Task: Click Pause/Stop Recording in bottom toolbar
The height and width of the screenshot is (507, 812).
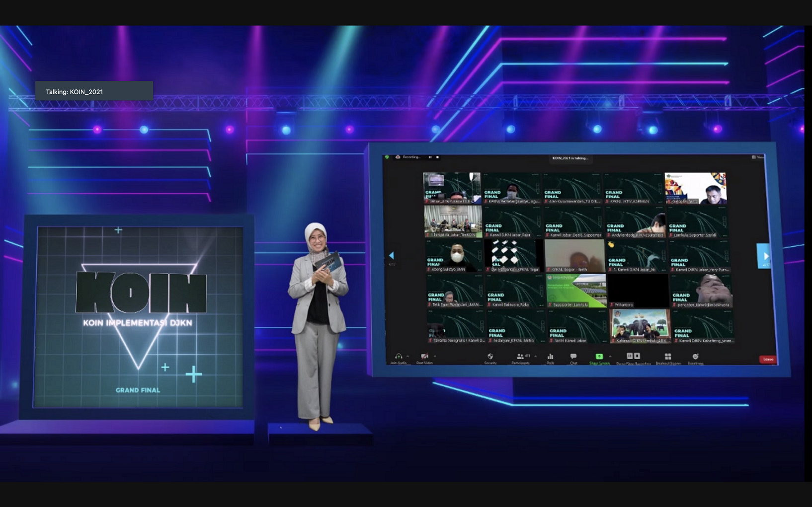Action: tap(633, 357)
